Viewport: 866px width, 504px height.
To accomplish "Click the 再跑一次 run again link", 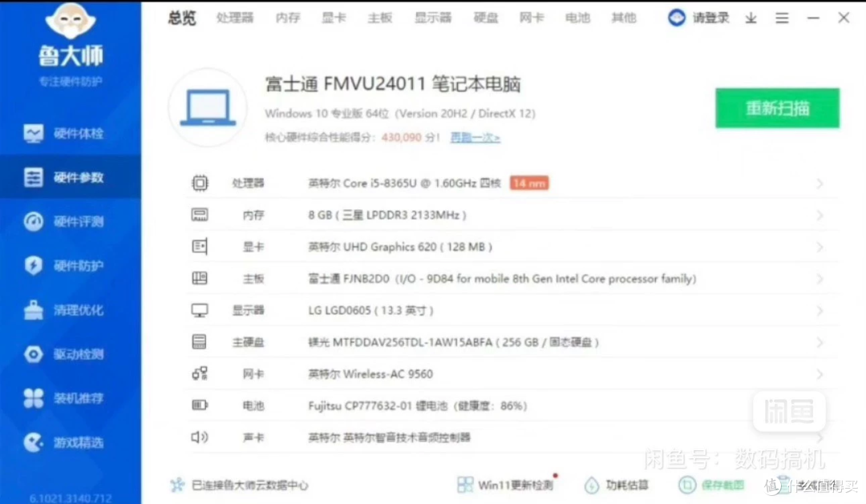I will click(475, 137).
